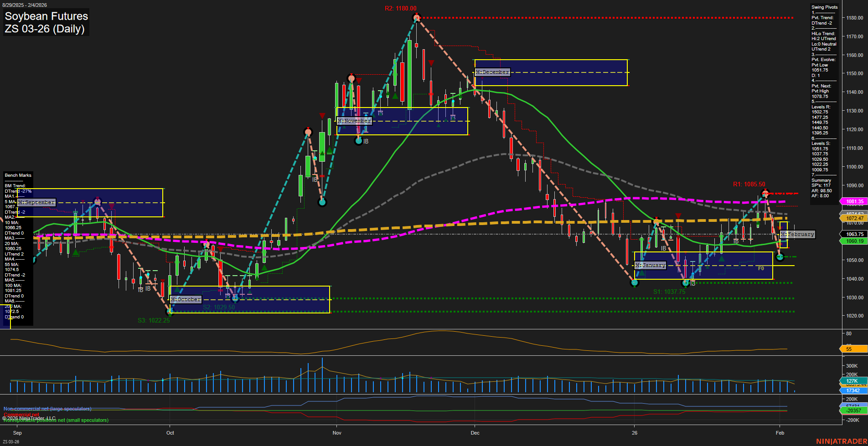
Task: Expand the Swing Pivots panel header
Action: 824,7
